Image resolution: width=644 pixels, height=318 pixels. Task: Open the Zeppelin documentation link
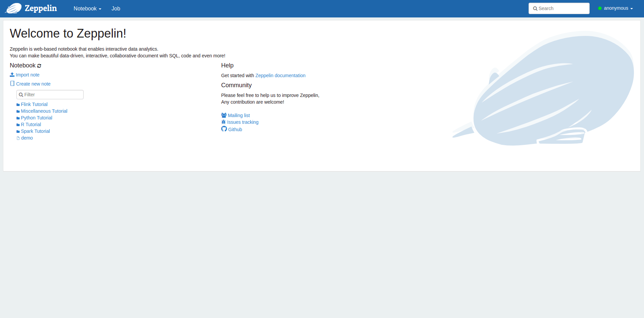point(280,75)
